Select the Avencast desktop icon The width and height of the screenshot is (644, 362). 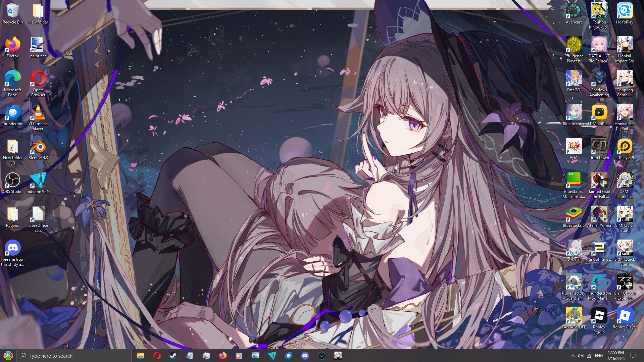[x=574, y=14]
